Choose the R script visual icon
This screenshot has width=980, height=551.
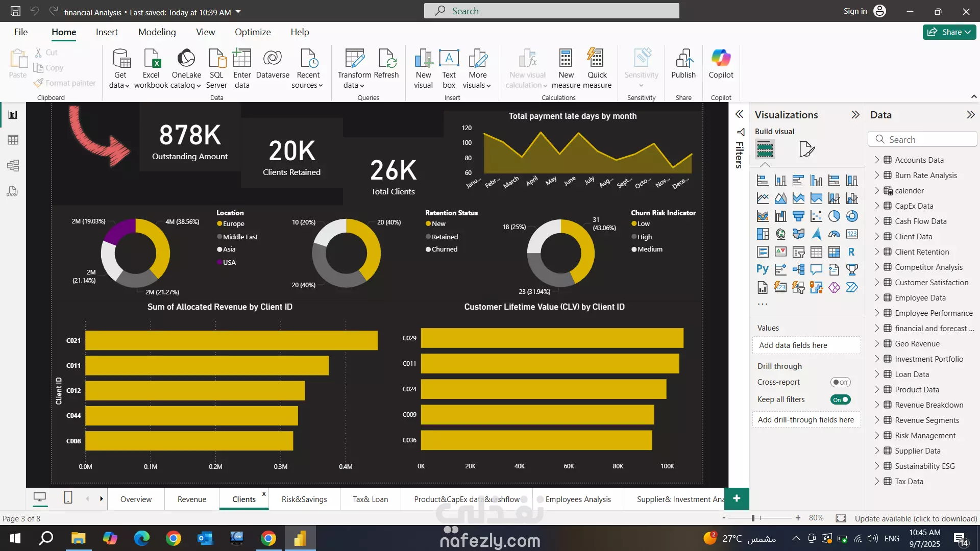(851, 252)
